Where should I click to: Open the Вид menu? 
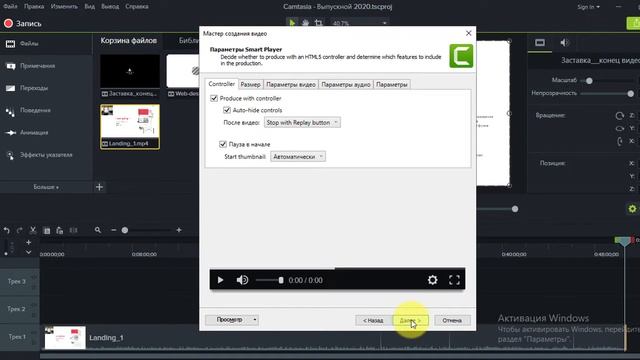coord(90,7)
